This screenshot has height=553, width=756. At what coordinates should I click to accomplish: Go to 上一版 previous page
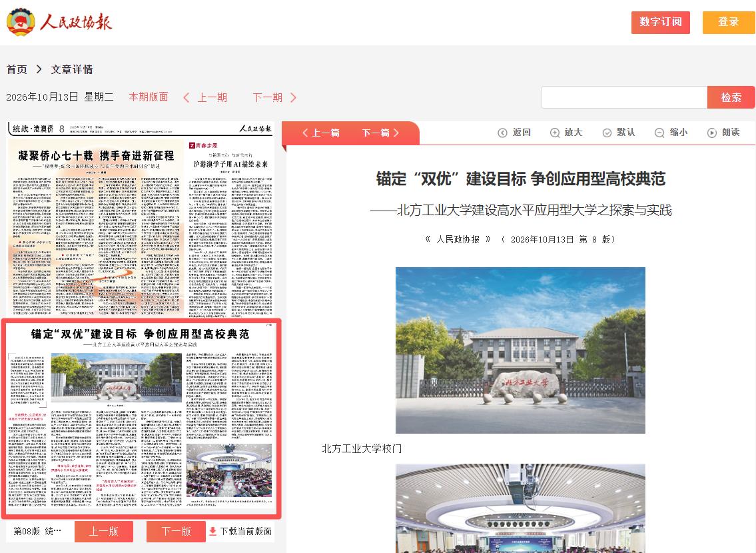coord(104,531)
